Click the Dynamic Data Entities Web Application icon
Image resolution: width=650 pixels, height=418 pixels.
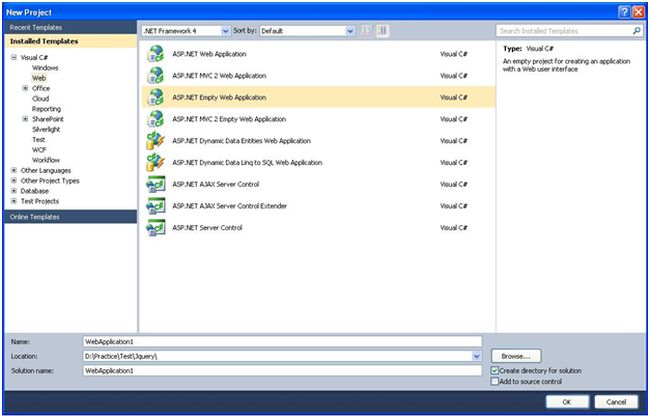[x=155, y=141]
